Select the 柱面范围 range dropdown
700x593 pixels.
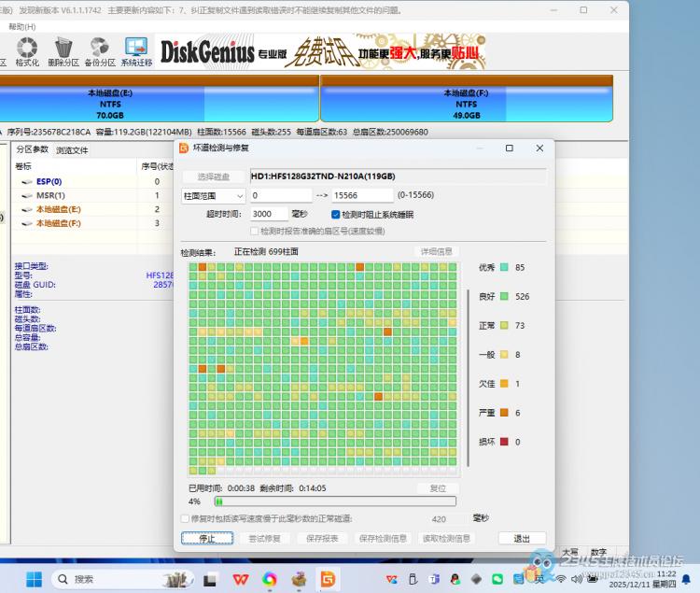pyautogui.click(x=213, y=195)
